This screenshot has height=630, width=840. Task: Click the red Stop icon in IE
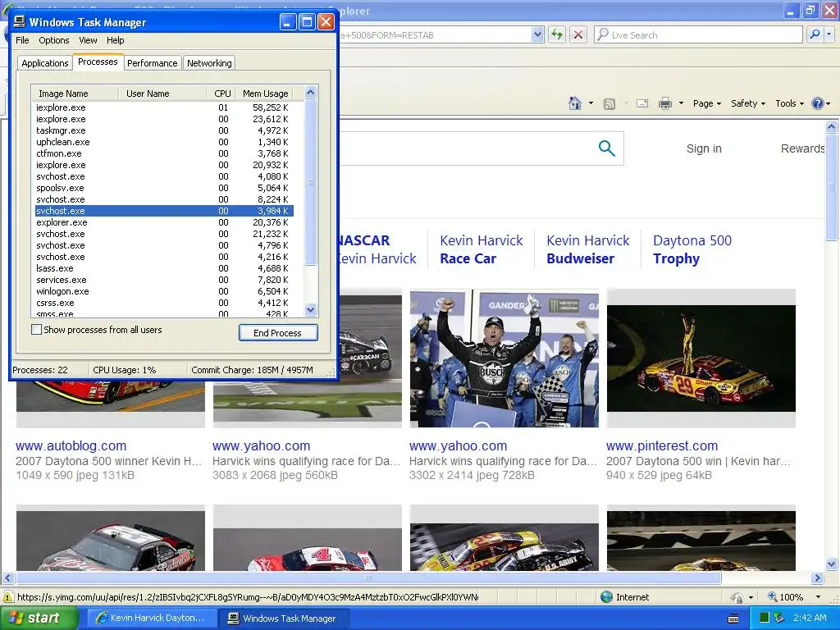(578, 34)
